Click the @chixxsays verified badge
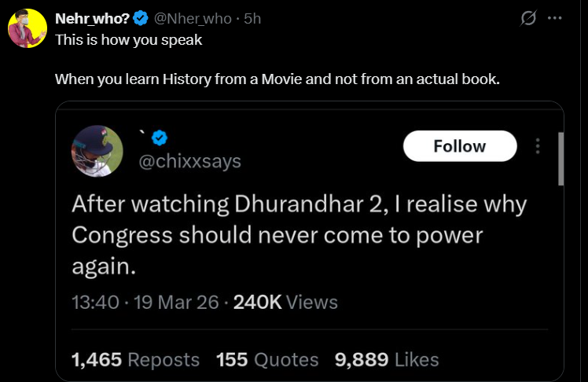This screenshot has width=588, height=382. coord(160,138)
